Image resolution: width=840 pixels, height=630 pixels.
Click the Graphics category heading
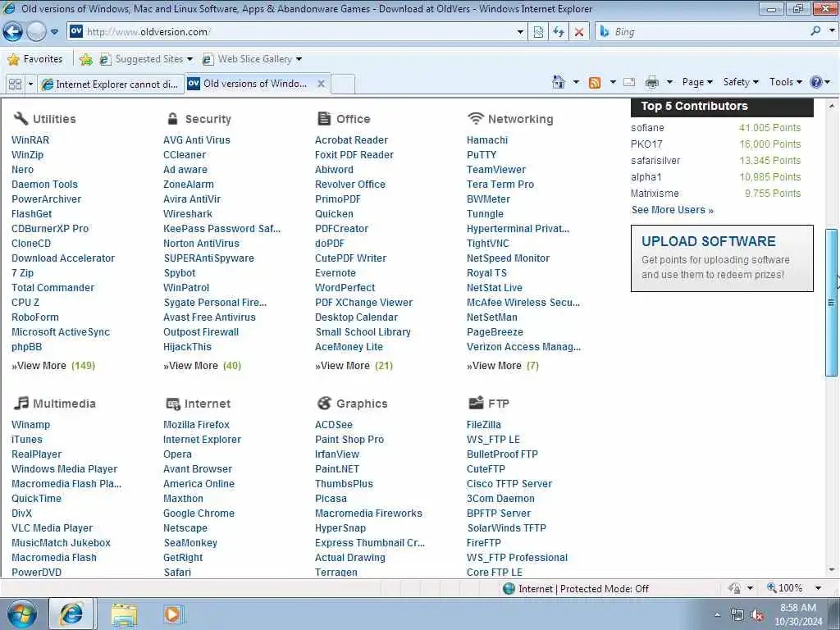[x=352, y=403]
